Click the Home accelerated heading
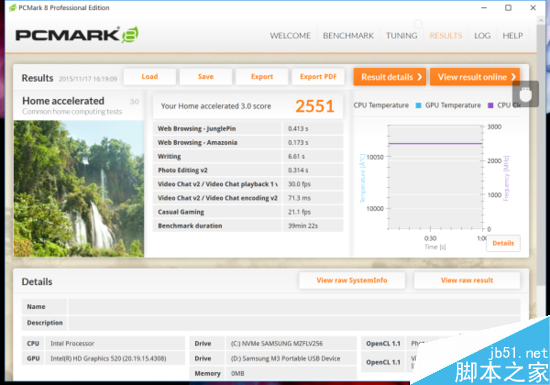Screen dimensions: 550x385 click(x=63, y=101)
